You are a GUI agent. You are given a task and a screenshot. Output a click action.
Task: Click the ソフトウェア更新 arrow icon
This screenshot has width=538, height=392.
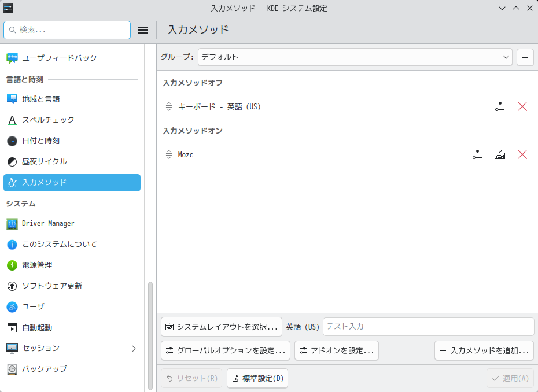[12, 286]
